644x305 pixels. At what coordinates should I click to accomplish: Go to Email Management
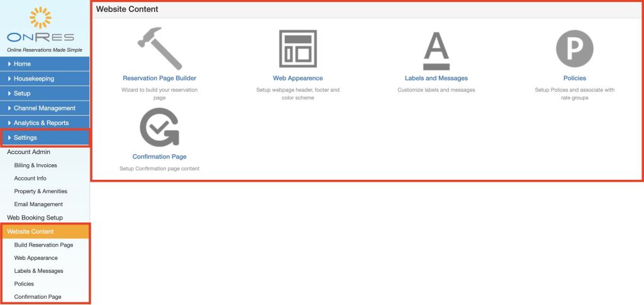click(x=38, y=204)
